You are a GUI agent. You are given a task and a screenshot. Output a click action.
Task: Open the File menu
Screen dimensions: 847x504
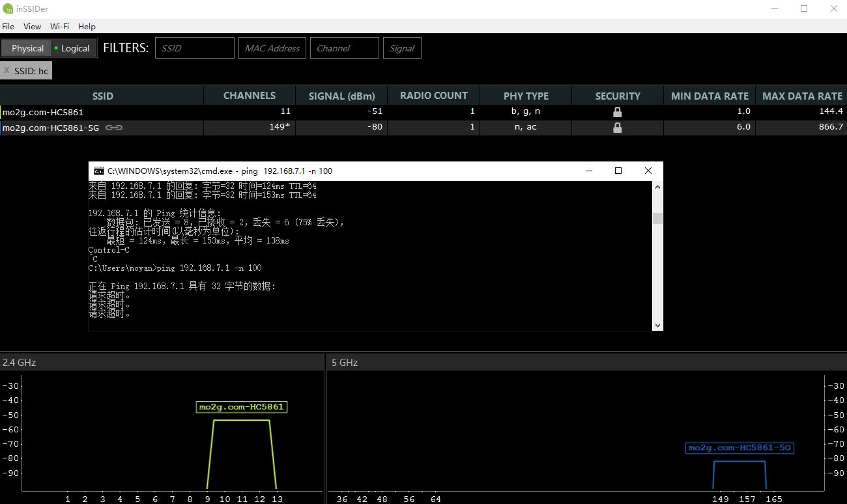8,27
